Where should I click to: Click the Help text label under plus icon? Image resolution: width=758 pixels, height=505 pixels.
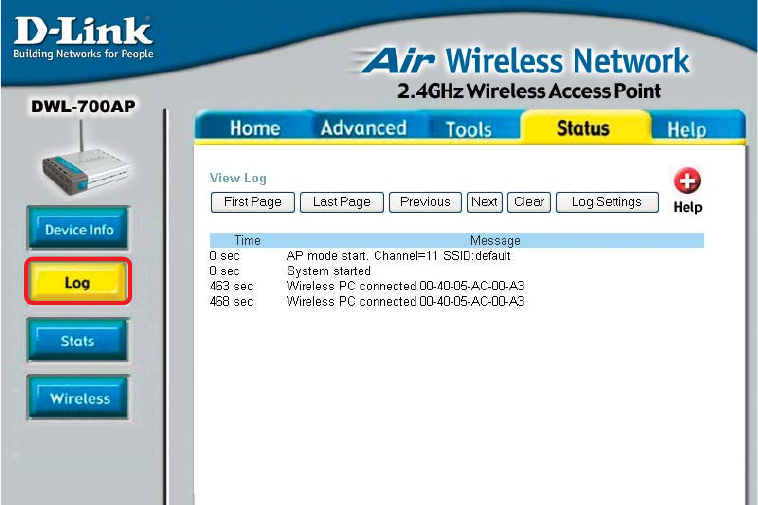(687, 207)
